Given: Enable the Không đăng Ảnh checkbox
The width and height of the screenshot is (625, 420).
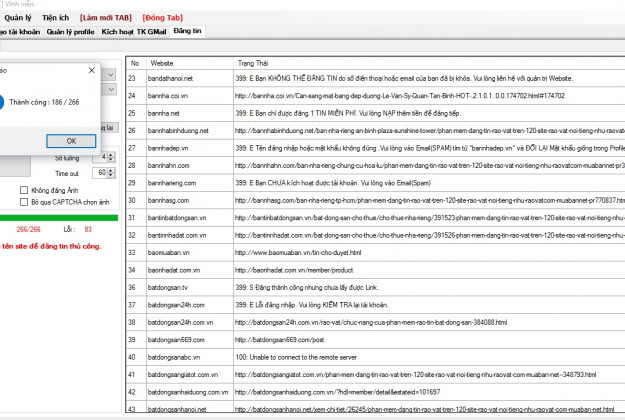Looking at the screenshot, I should 24,189.
